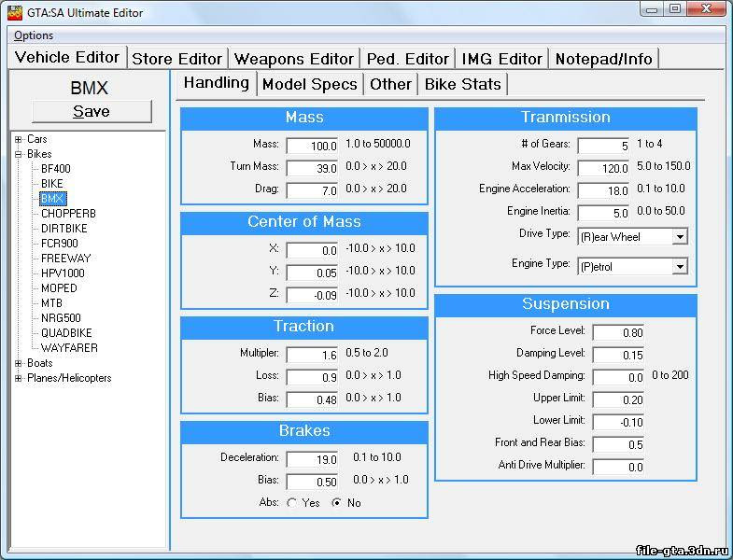Select MTB in the vehicle tree
Screen dimensions: 733x560
click(51, 303)
